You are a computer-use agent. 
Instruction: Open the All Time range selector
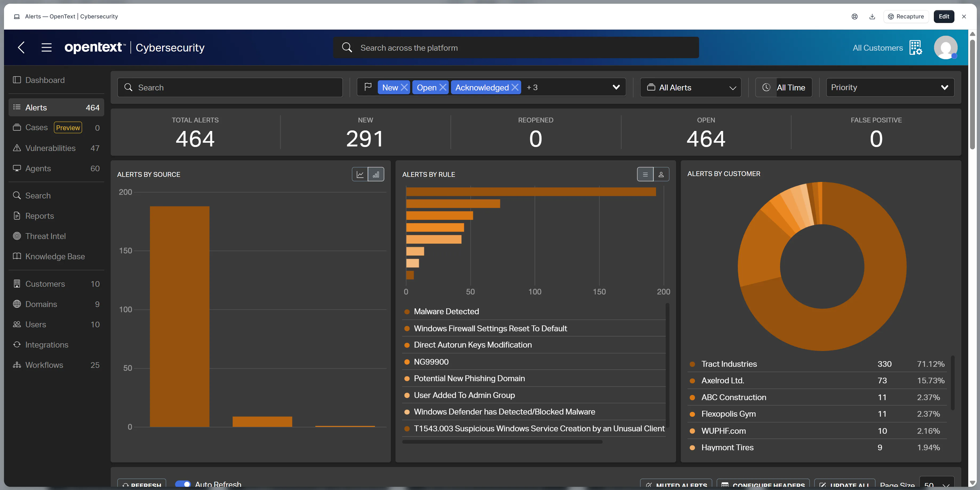[783, 87]
